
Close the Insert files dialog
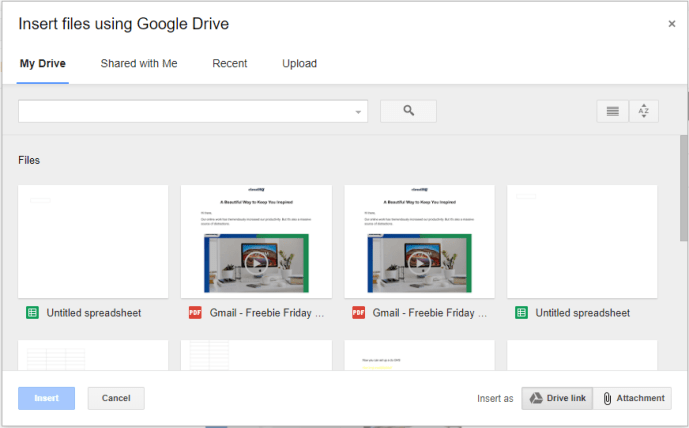(x=671, y=24)
